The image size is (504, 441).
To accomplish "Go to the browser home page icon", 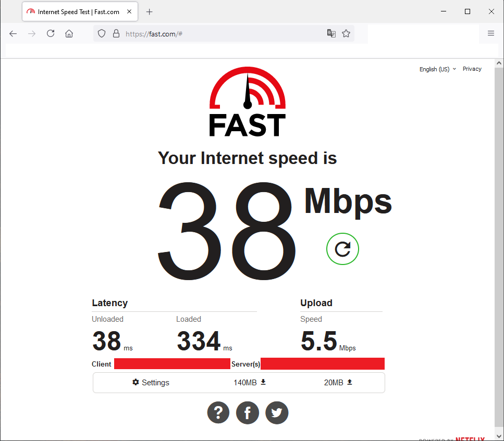I will [69, 33].
